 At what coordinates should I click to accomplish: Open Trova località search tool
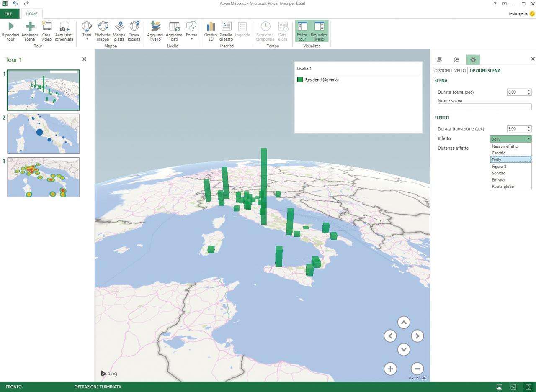134,27
